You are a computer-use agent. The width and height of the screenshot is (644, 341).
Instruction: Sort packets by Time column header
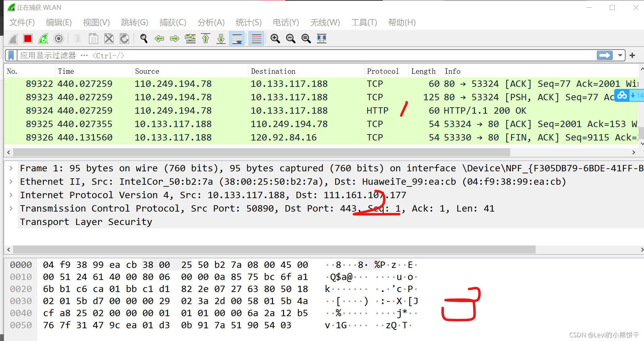click(94, 71)
